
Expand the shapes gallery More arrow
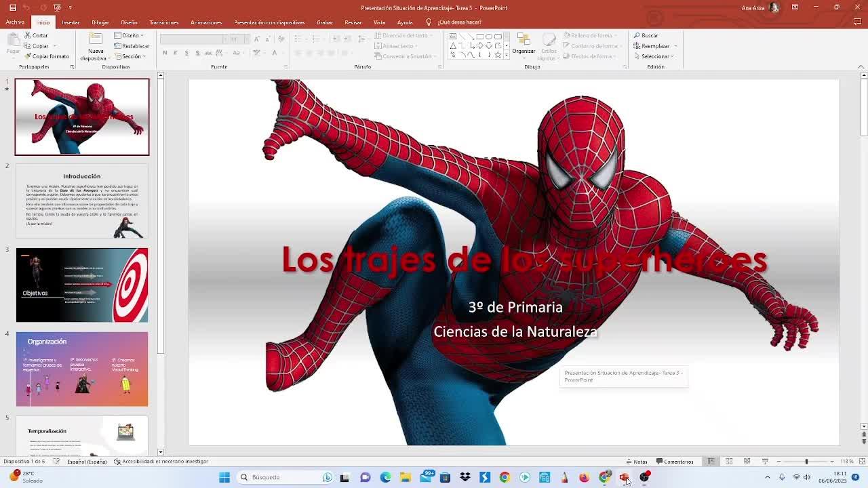click(x=507, y=56)
